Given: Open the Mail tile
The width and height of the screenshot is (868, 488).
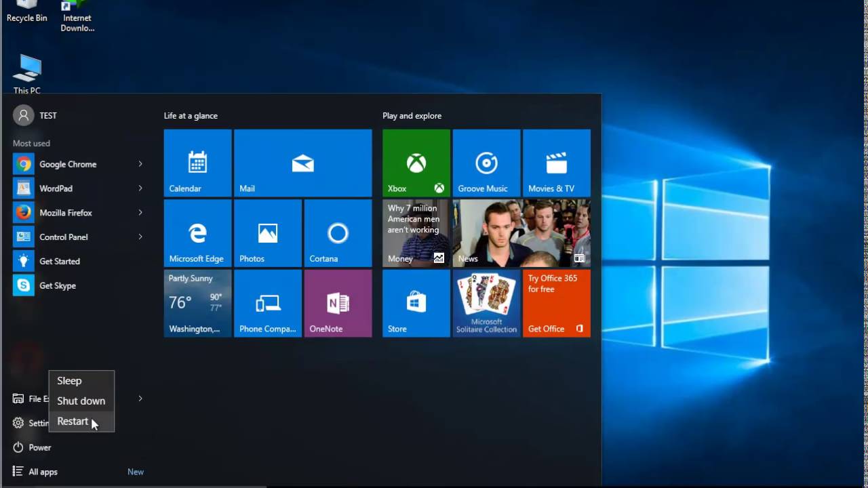Looking at the screenshot, I should (302, 163).
